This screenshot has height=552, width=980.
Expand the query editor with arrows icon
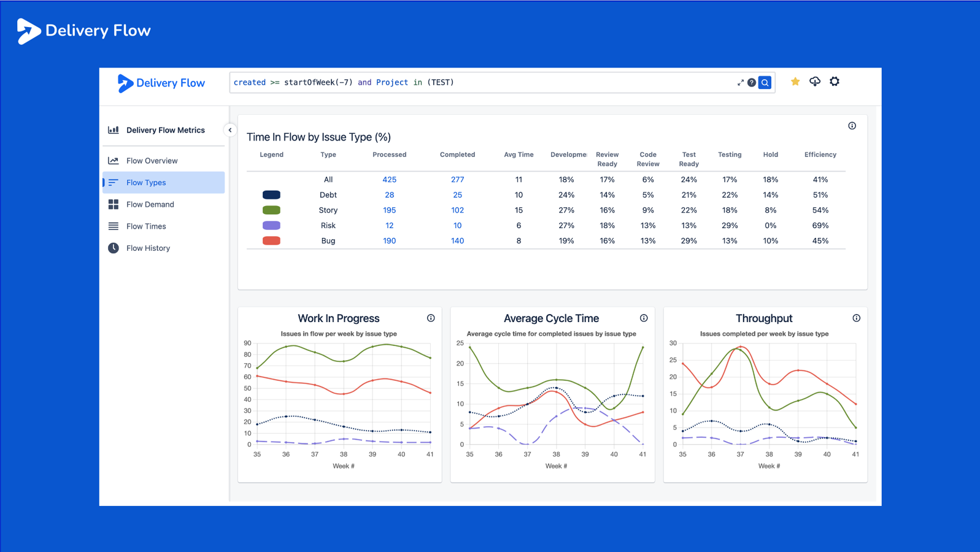pos(741,82)
